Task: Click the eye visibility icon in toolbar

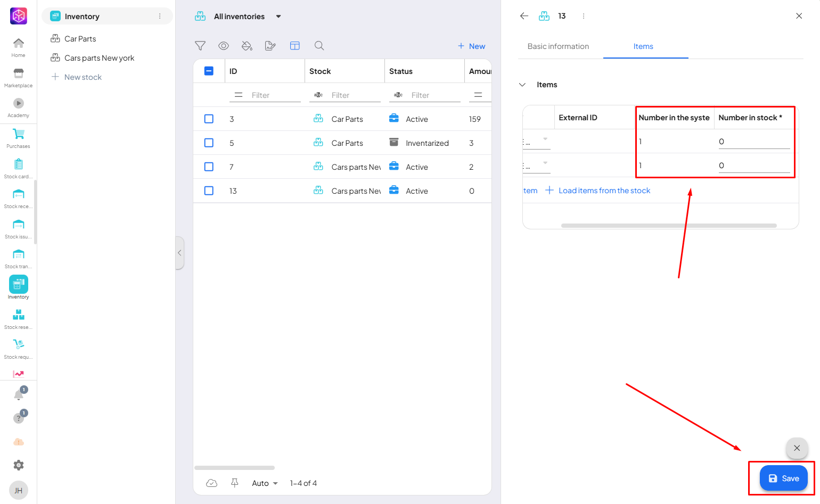Action: (x=224, y=46)
